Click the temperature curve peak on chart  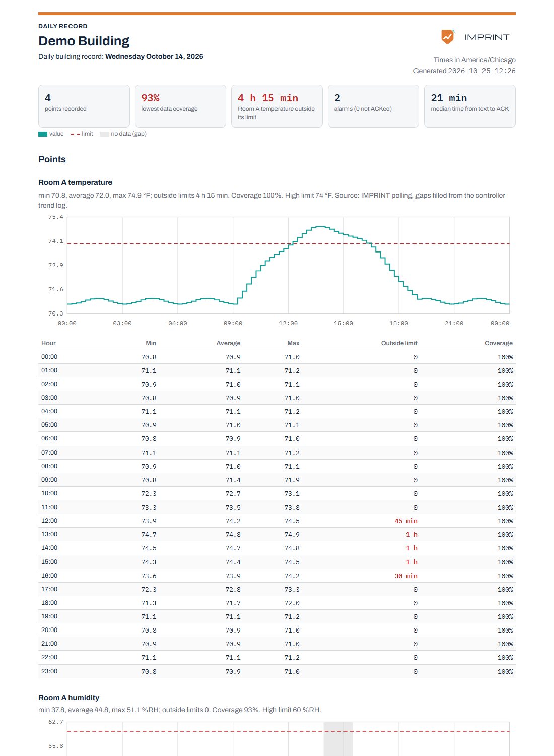pos(320,227)
